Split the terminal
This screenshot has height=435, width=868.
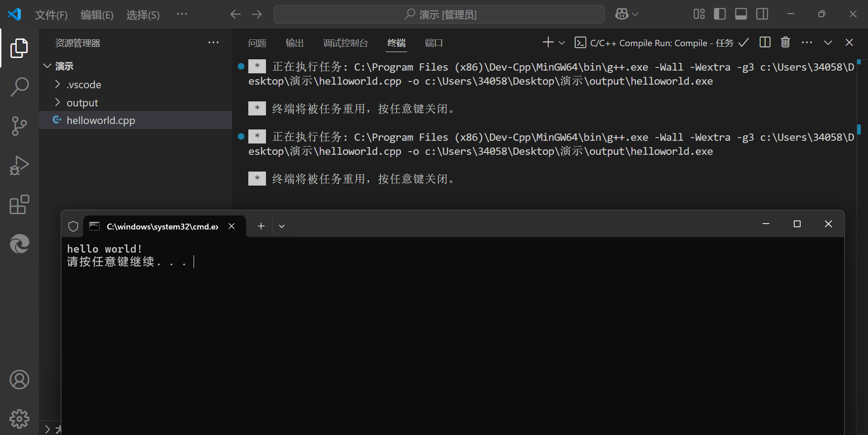764,42
